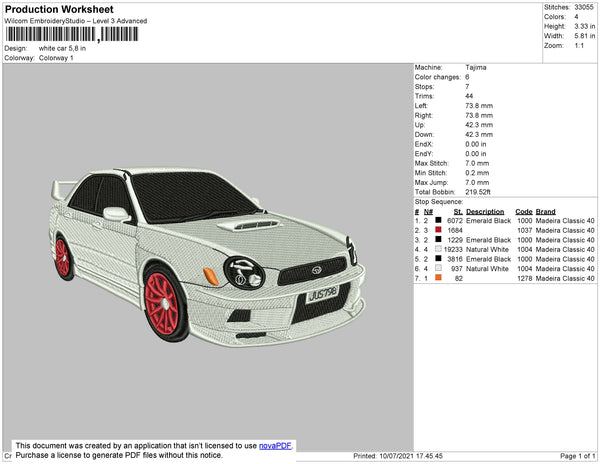Click the barcode under the worksheet title
600x464 pixels.
pyautogui.click(x=68, y=34)
